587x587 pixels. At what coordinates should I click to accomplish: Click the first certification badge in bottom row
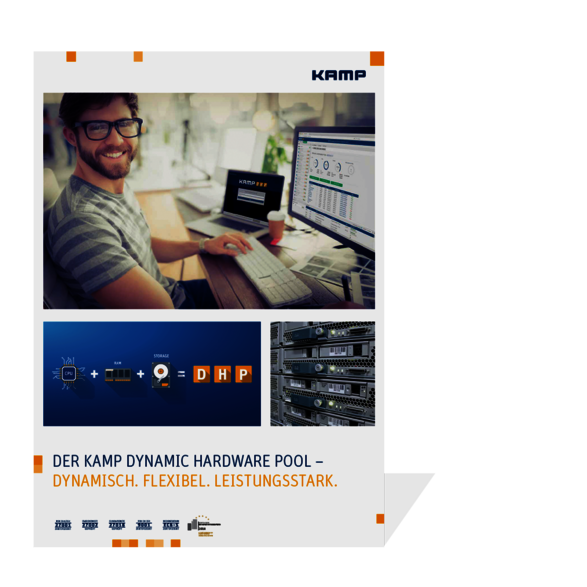pyautogui.click(x=63, y=525)
